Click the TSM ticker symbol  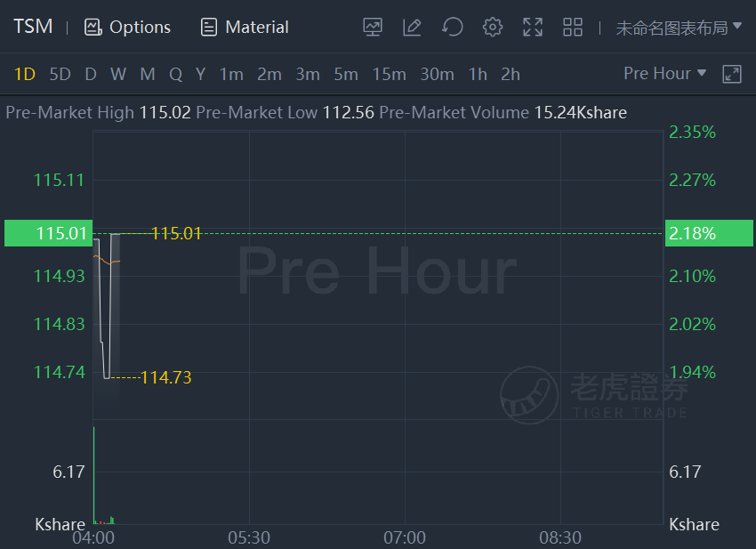pyautogui.click(x=33, y=27)
